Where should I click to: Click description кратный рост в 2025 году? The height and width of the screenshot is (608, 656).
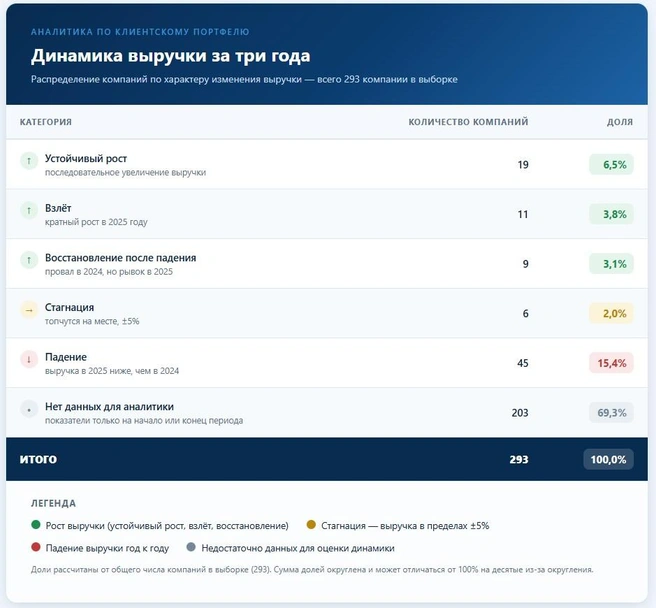tap(96, 222)
